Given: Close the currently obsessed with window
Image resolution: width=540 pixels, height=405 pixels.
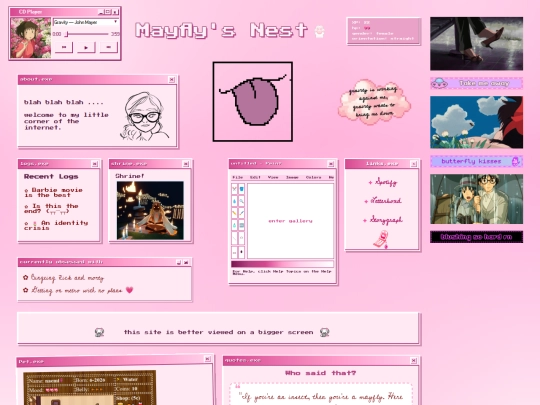Looking at the screenshot, I should (x=186, y=262).
